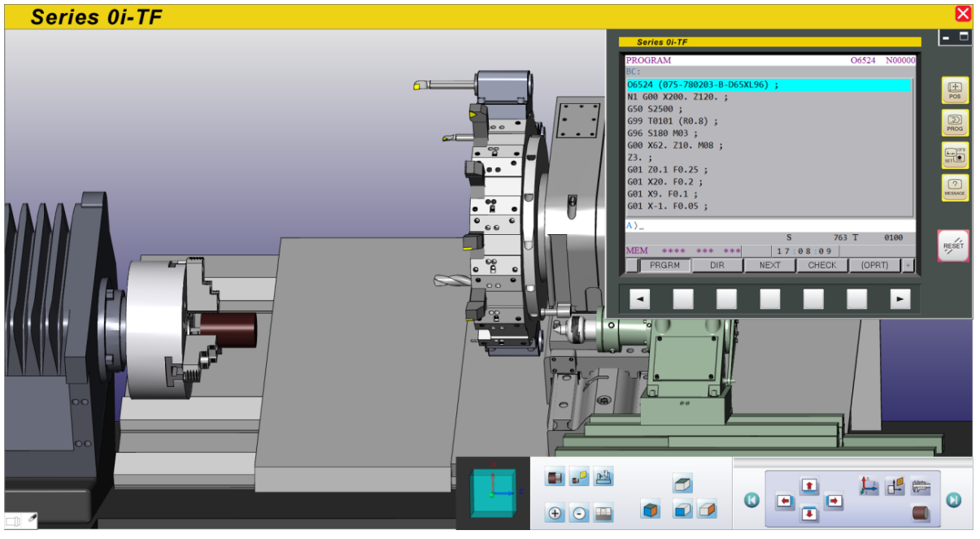
Task: Pan view left with red arrow
Action: tap(785, 502)
